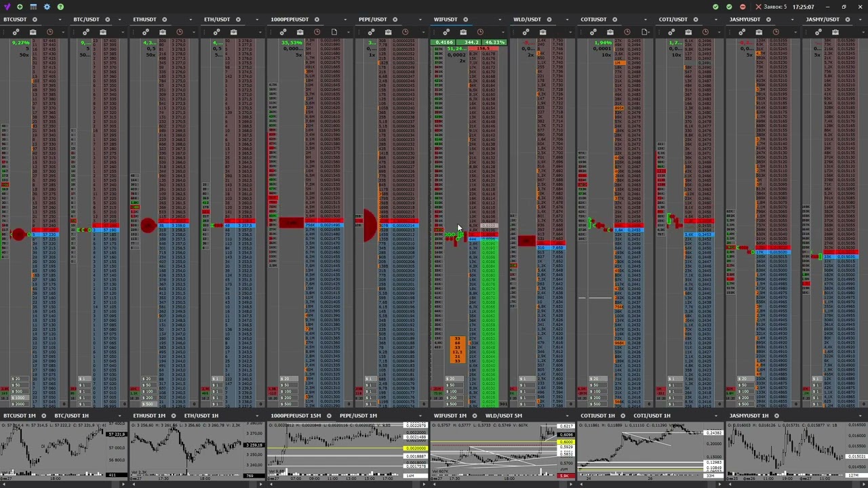Select the COTI/USDT 1H chart tab
Screen dimensions: 868x488
click(x=651, y=415)
